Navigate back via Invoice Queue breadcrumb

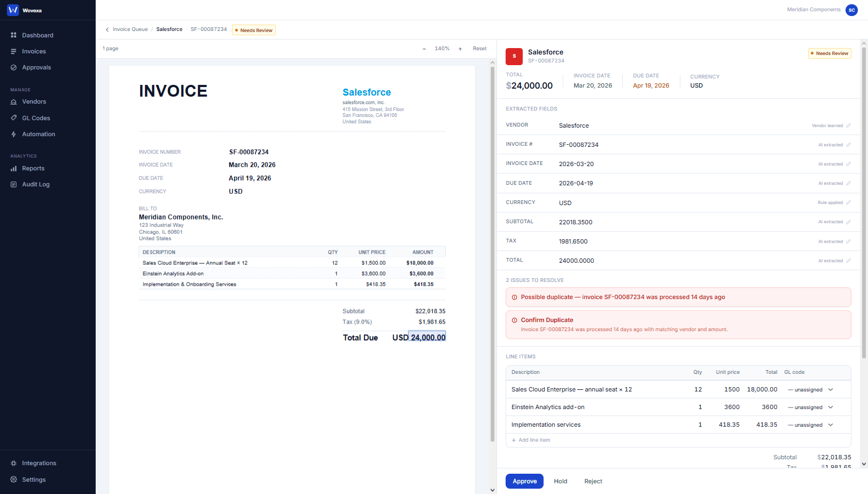130,29
